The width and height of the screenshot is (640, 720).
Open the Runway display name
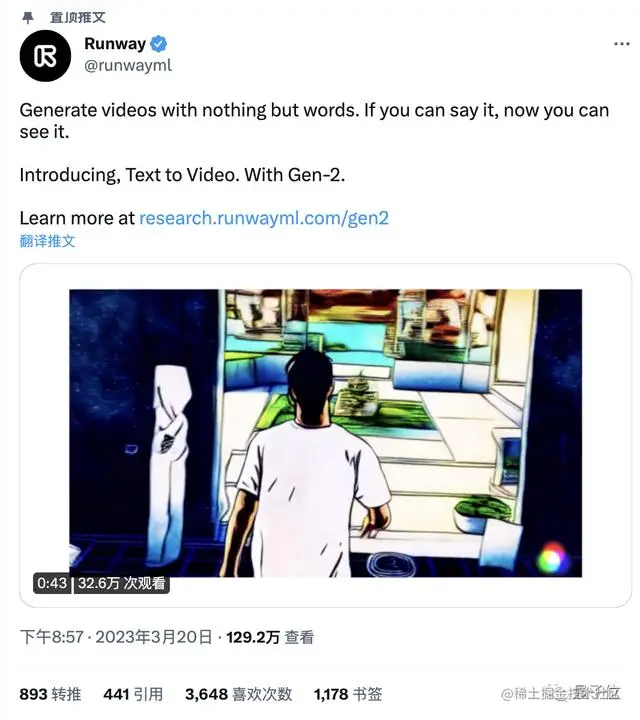click(115, 44)
